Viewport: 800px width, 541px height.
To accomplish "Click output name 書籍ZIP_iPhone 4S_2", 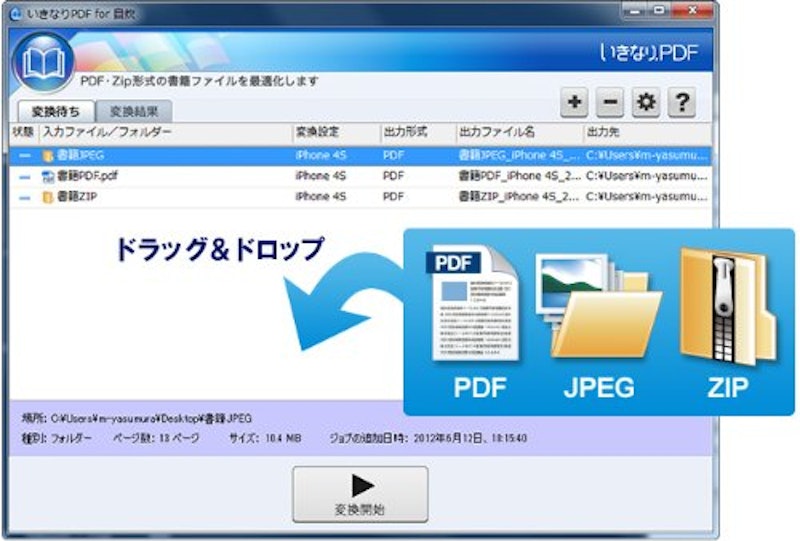I will point(519,196).
